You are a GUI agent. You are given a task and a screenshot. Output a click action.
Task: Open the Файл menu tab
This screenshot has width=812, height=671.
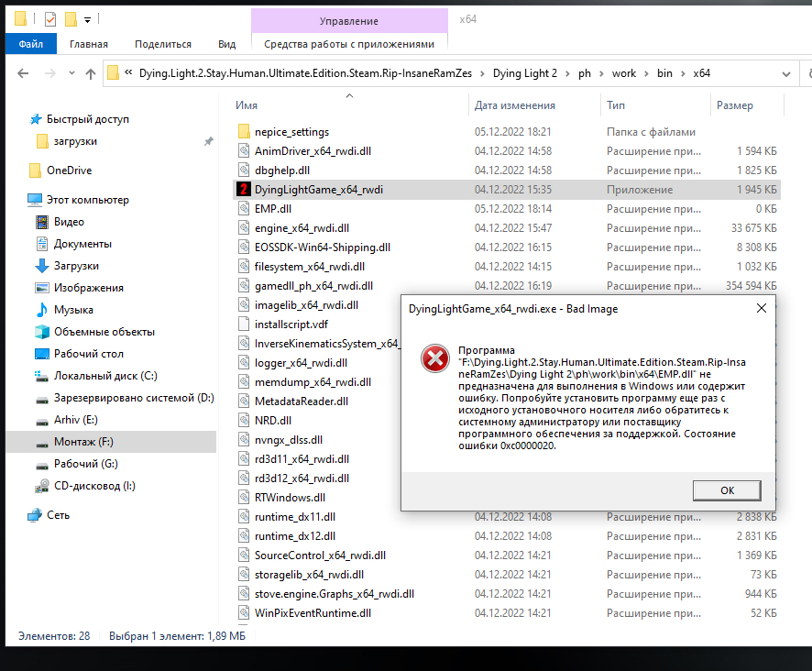pos(30,44)
